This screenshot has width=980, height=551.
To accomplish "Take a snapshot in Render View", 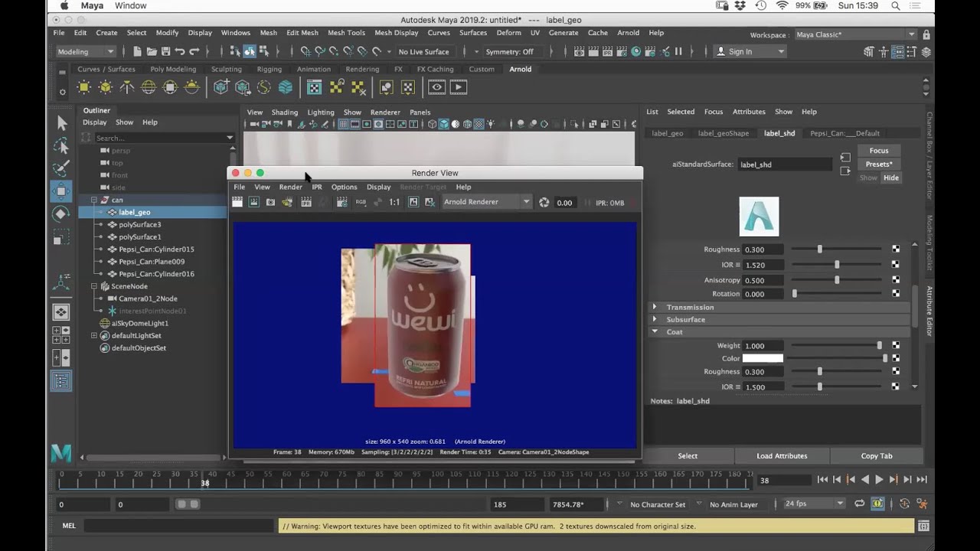I will tap(270, 202).
